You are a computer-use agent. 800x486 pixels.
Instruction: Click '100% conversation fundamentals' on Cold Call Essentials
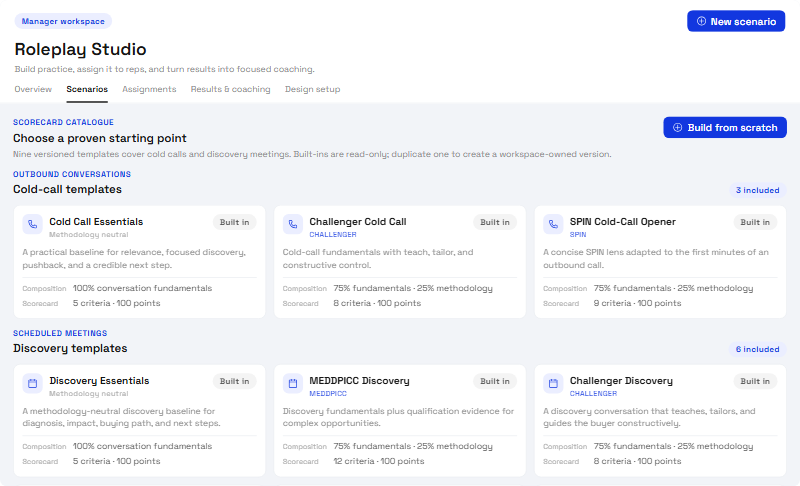coord(142,288)
